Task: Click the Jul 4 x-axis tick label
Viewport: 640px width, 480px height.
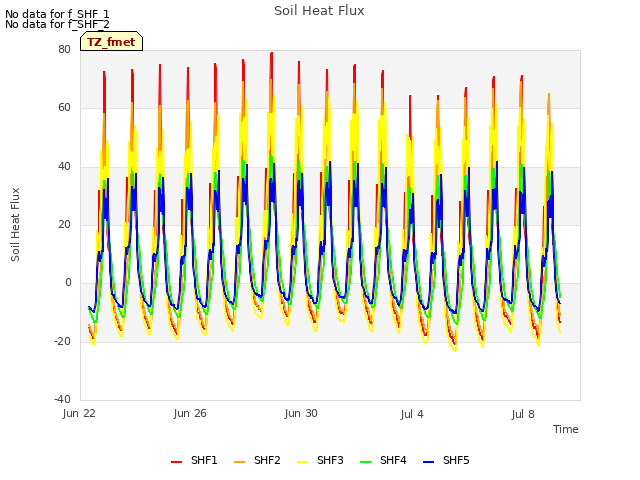Action: (412, 414)
